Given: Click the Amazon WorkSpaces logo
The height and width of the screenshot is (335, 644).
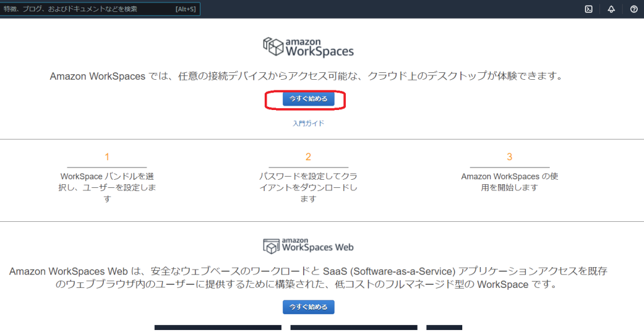Looking at the screenshot, I should coord(308,47).
